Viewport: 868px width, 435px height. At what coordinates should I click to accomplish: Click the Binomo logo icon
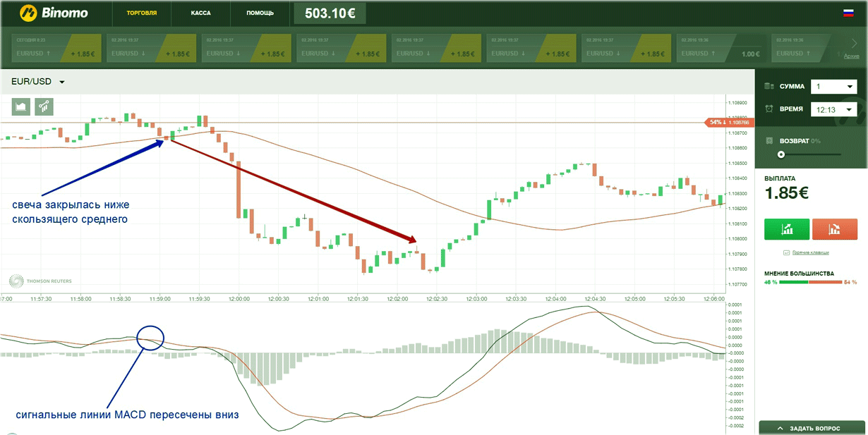pos(28,13)
